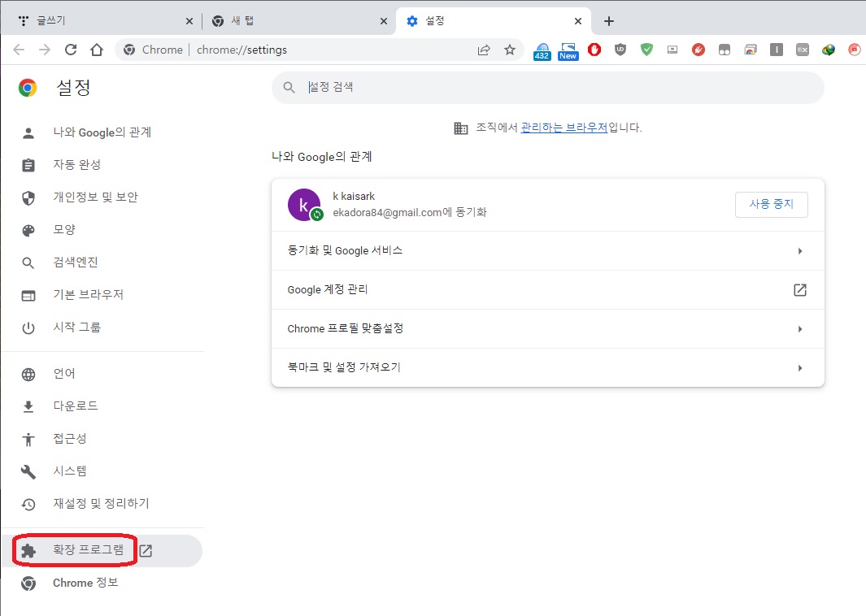Open 언어 settings
The height and width of the screenshot is (616, 866).
102,374
